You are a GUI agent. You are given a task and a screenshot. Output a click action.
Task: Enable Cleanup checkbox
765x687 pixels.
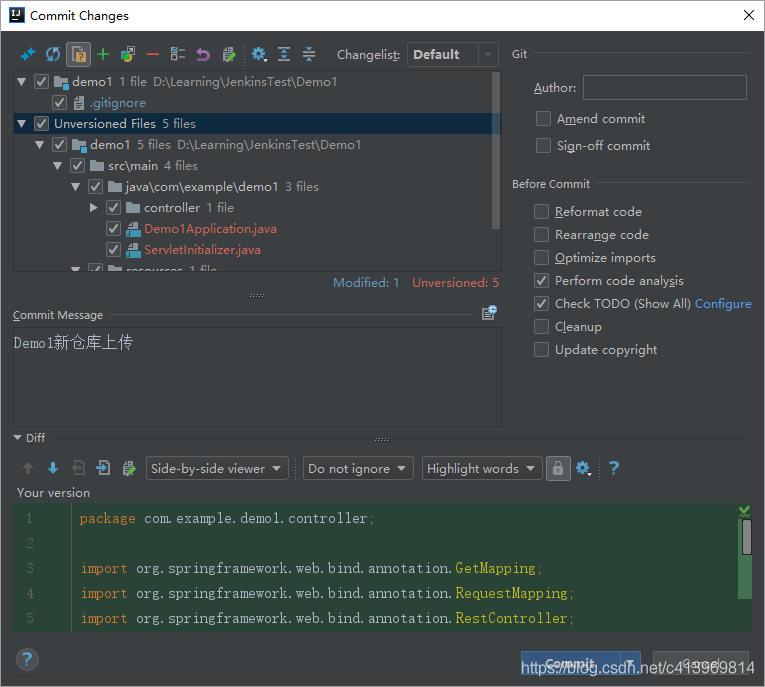click(x=541, y=326)
